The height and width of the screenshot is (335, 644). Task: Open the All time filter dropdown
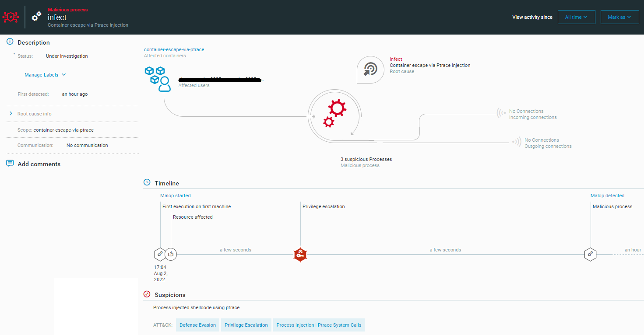coord(576,17)
